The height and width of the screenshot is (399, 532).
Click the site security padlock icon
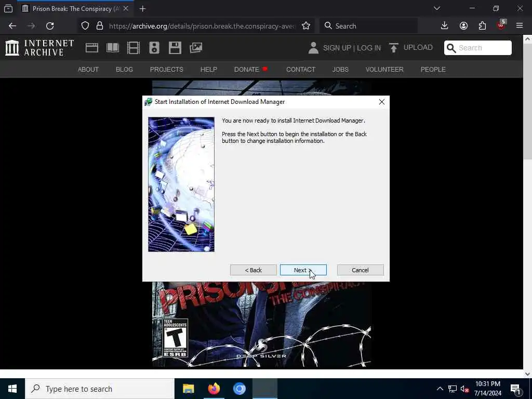[x=100, y=26]
